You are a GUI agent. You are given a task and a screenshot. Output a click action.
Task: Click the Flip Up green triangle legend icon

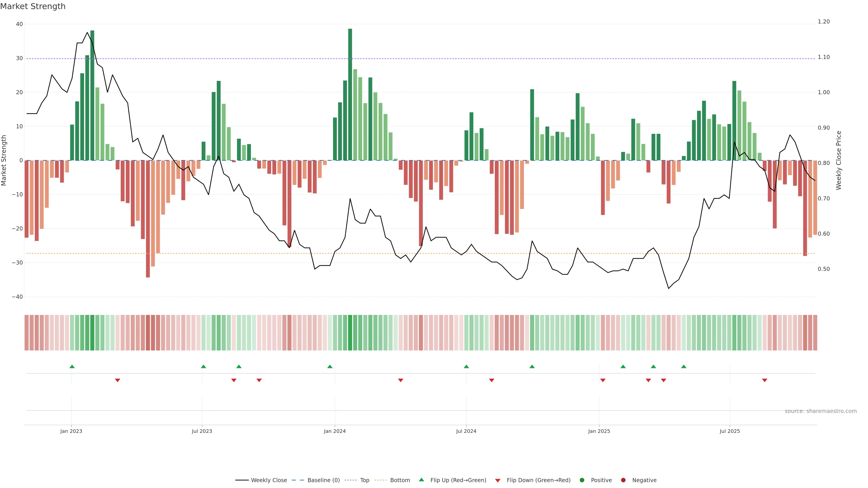click(421, 480)
